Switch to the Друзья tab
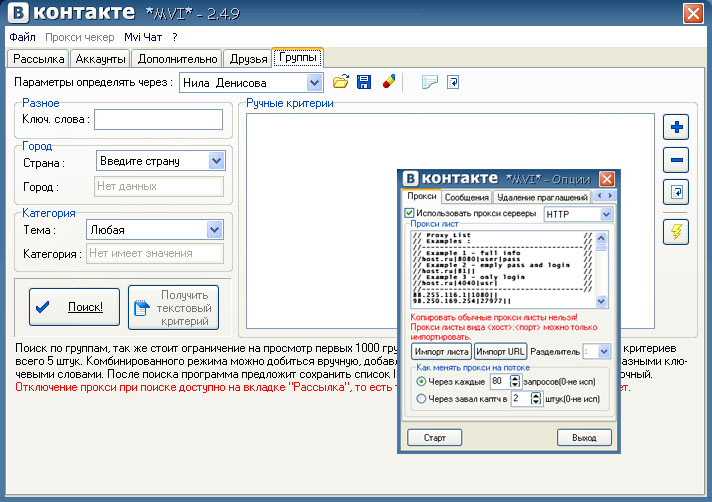This screenshot has width=712, height=502. (x=248, y=59)
